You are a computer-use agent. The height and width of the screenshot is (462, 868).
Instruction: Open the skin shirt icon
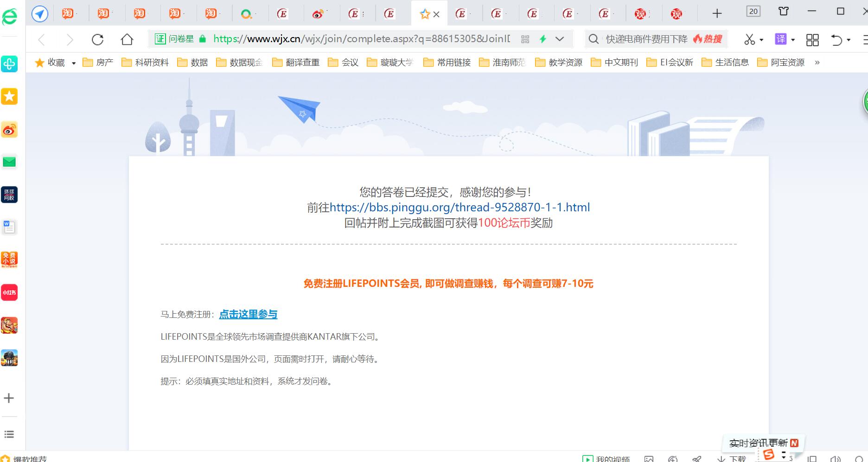point(784,11)
